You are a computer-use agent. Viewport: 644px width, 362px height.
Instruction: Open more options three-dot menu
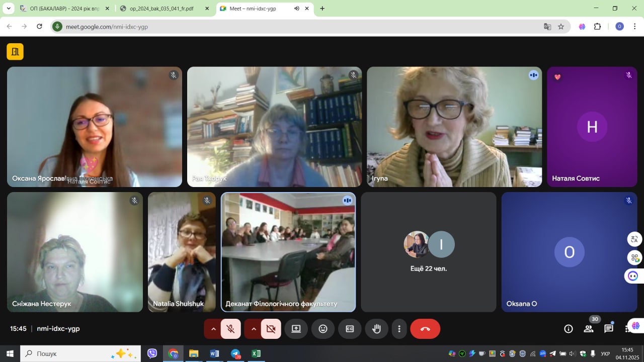tap(399, 329)
